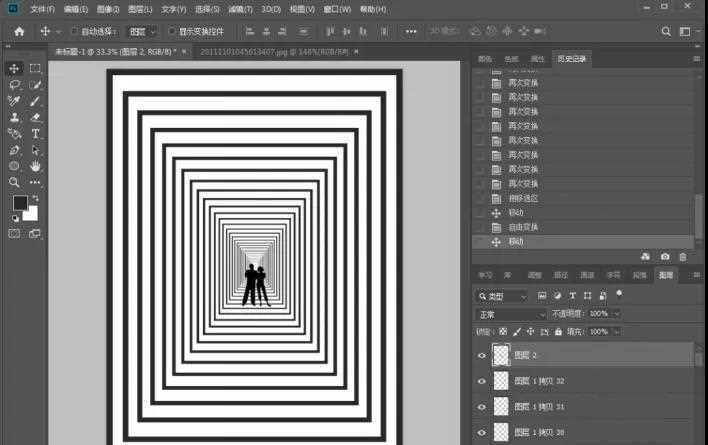Select the Zoom magnifier tool
The width and height of the screenshot is (708, 445).
pos(14,182)
